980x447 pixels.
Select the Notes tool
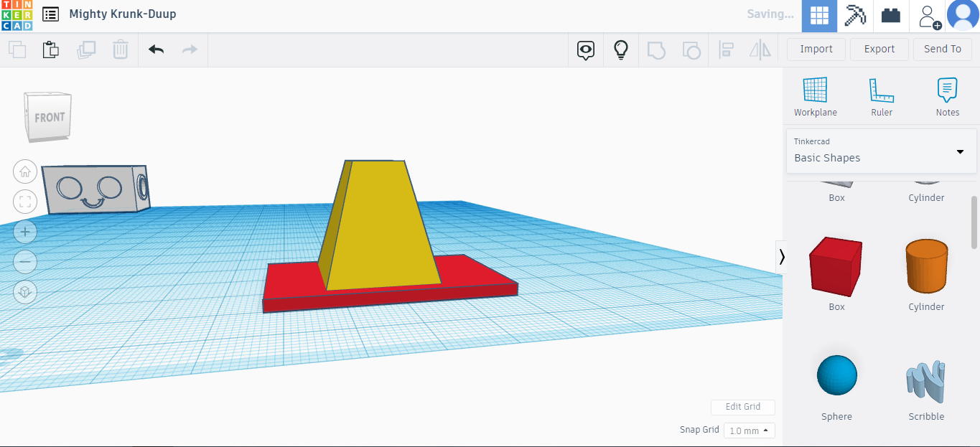pyautogui.click(x=948, y=97)
